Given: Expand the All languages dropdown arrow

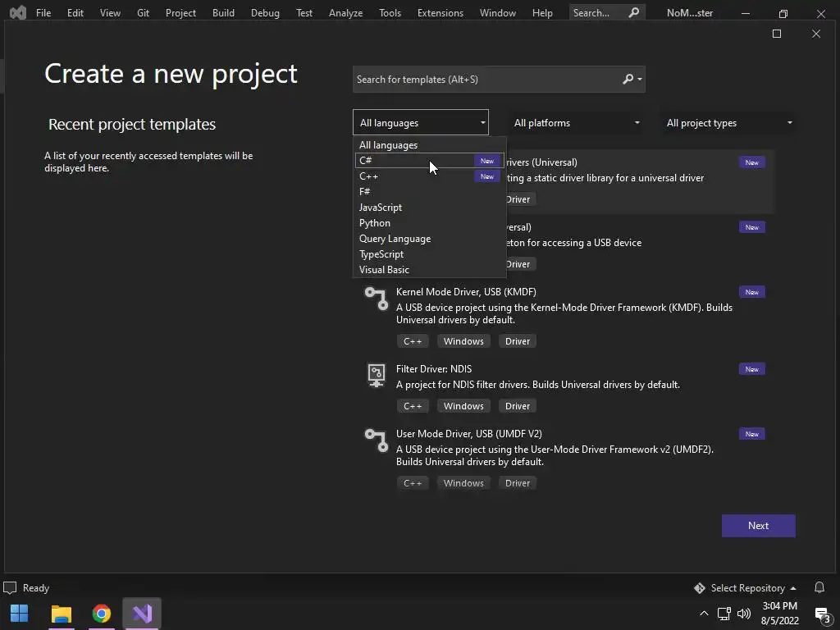Looking at the screenshot, I should 482,123.
